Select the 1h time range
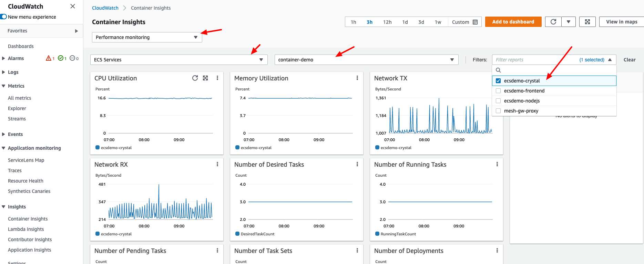 (354, 22)
